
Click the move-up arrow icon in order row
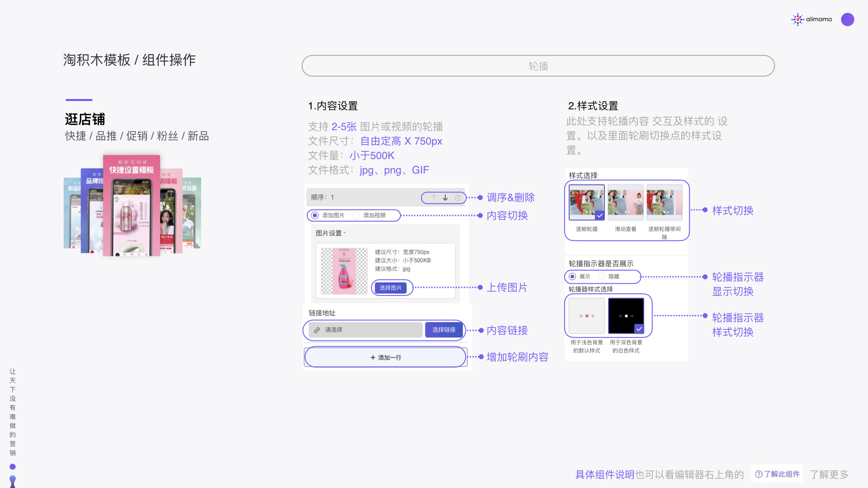(434, 197)
